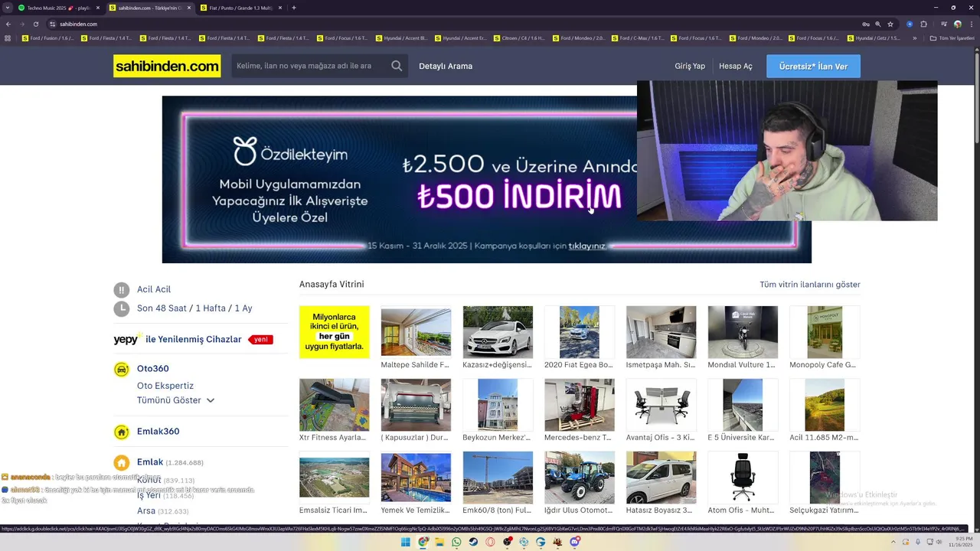
Task: Filter listings by 1 Hafta
Action: pos(211,308)
